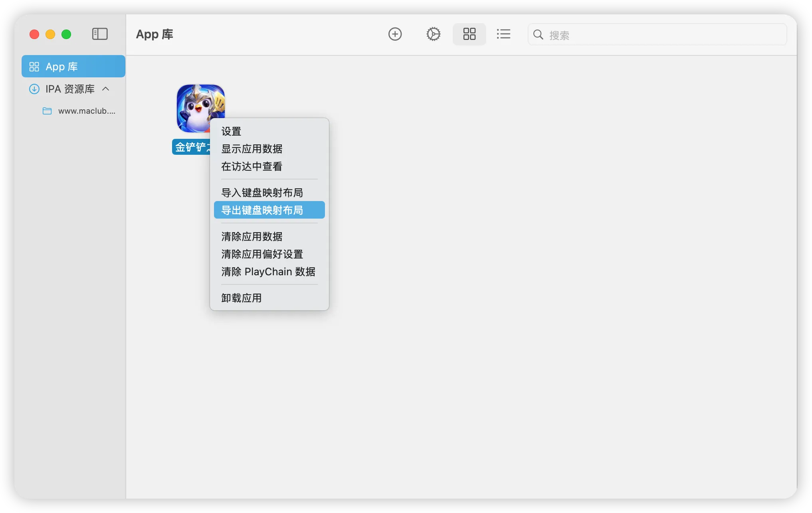The height and width of the screenshot is (513, 812).
Task: Switch to list view layout
Action: 503,34
